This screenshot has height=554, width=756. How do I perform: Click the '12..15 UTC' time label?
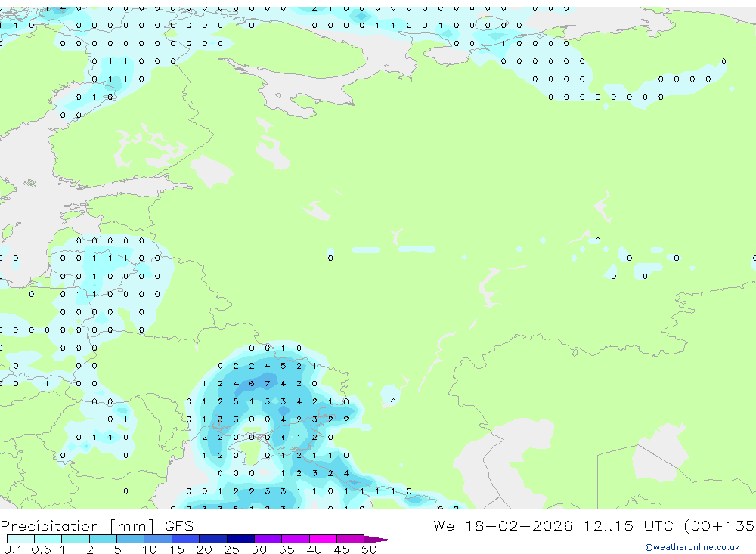[629, 525]
